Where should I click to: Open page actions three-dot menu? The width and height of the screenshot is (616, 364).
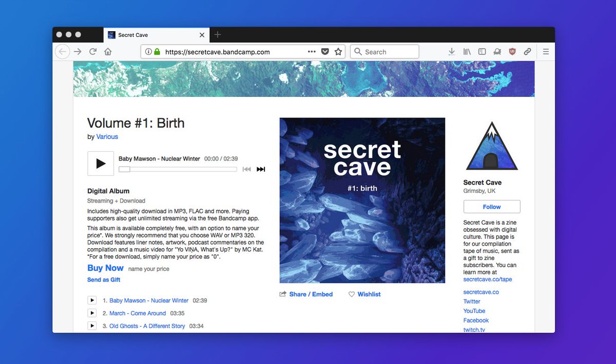coord(312,52)
